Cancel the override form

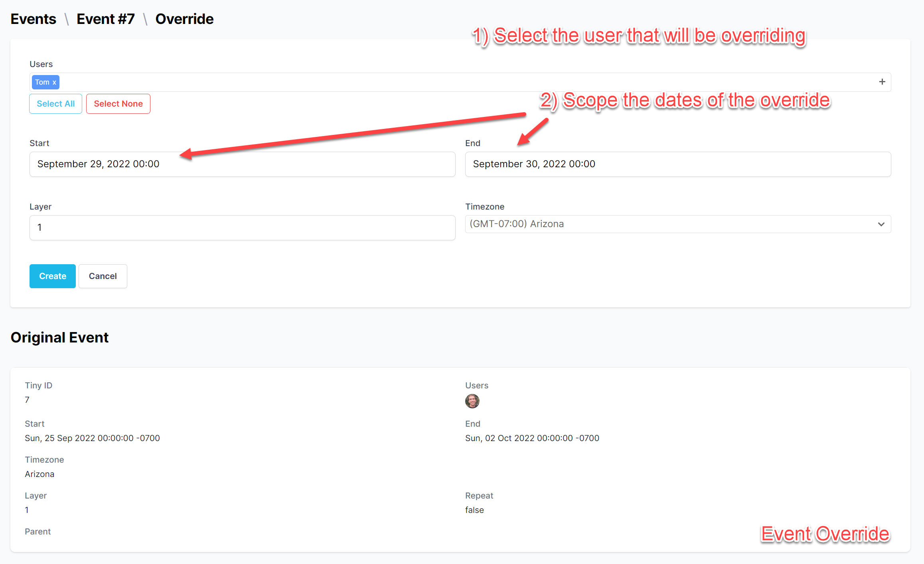coord(103,276)
